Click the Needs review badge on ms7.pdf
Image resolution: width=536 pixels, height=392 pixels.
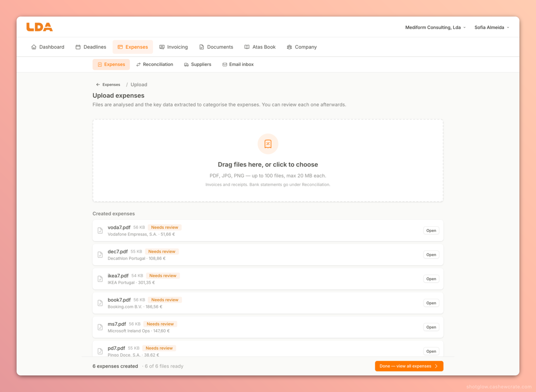160,324
